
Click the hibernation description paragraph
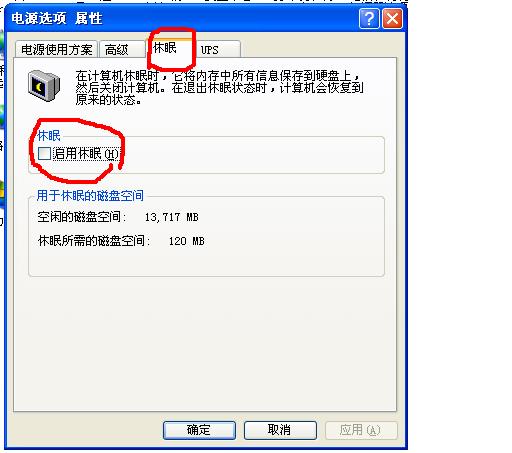[x=219, y=88]
